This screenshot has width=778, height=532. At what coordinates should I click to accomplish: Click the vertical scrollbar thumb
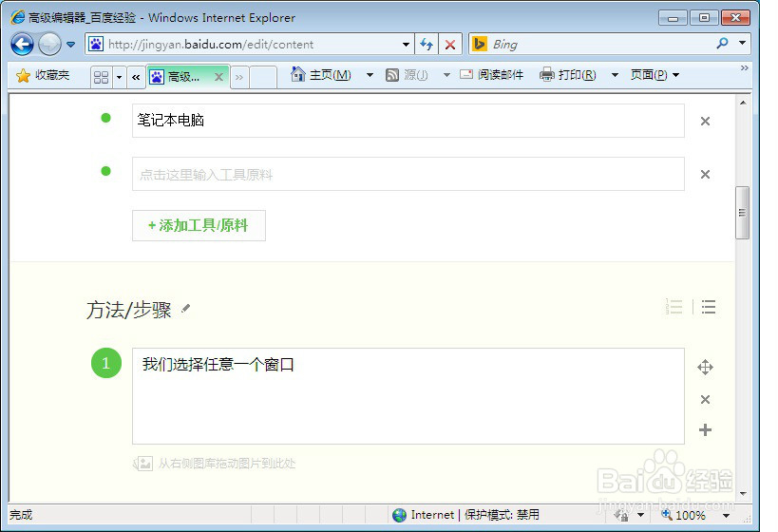[742, 213]
